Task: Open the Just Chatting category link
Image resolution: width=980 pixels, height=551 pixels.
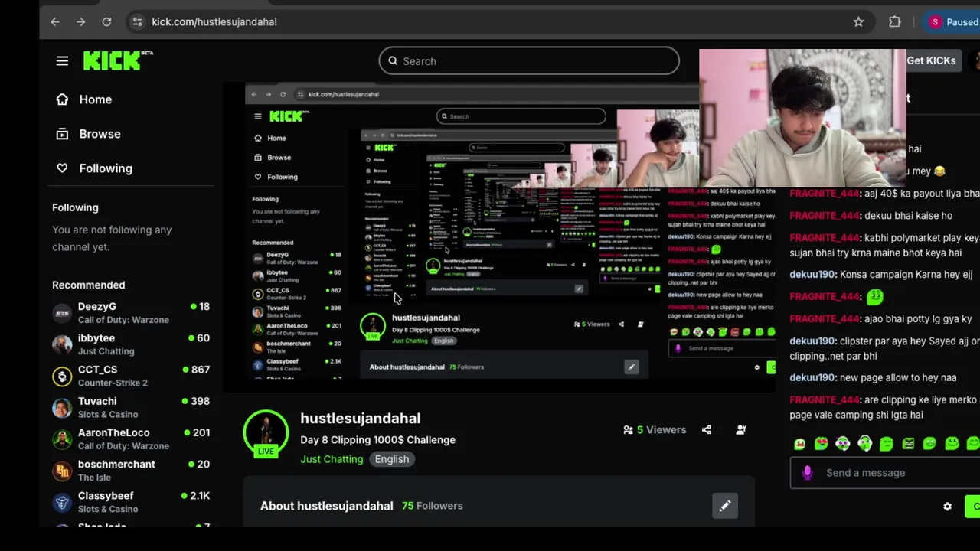Action: pyautogui.click(x=332, y=459)
